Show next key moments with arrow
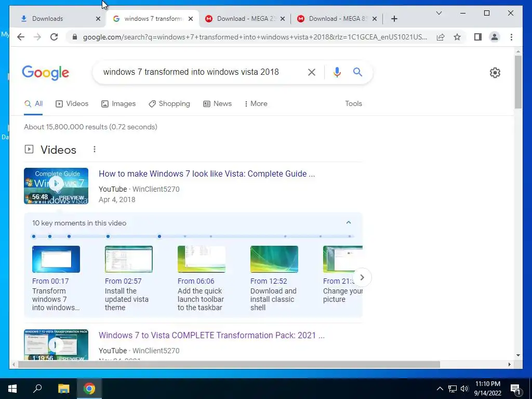Viewport: 532px width, 399px height. [362, 277]
